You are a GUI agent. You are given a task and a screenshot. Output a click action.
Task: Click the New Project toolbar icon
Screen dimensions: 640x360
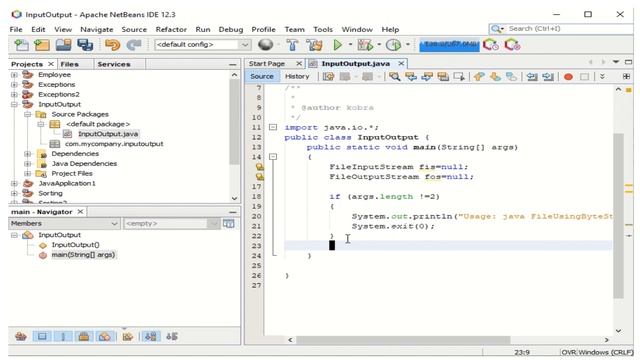pyautogui.click(x=42, y=45)
